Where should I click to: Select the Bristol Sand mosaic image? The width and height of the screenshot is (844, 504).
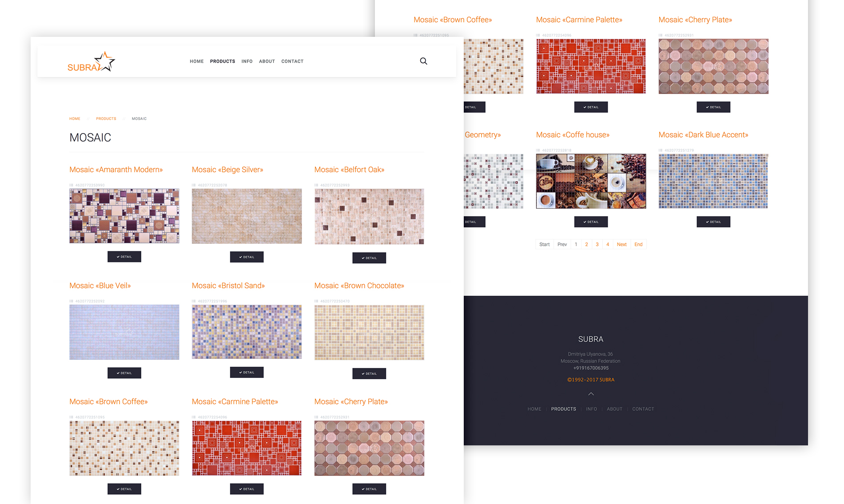(247, 332)
